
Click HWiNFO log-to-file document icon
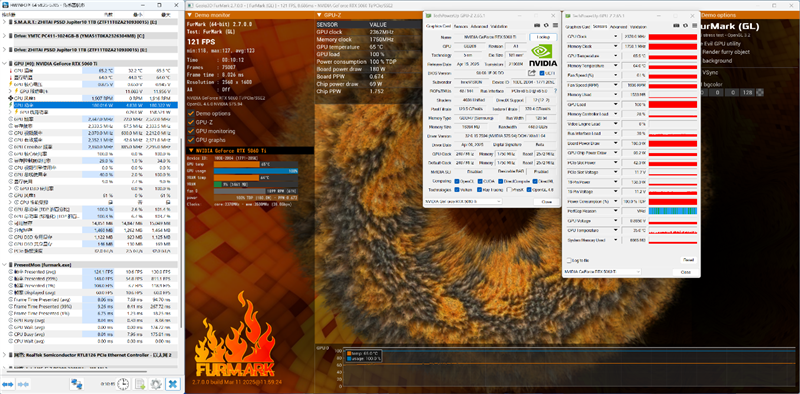coord(140,383)
